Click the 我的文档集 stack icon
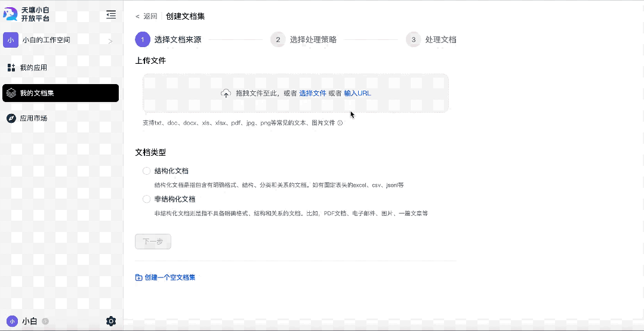 click(x=11, y=93)
